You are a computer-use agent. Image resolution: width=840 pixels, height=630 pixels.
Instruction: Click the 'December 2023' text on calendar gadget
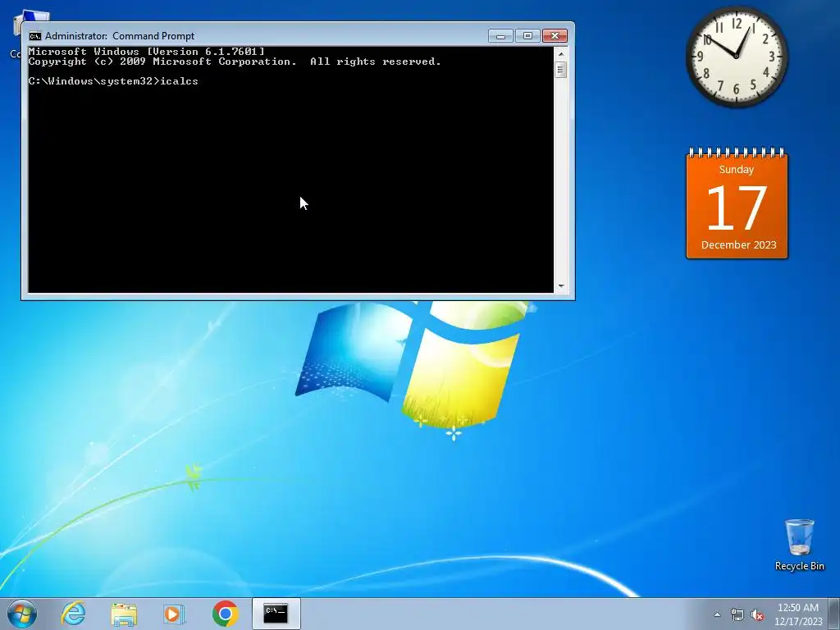(739, 244)
